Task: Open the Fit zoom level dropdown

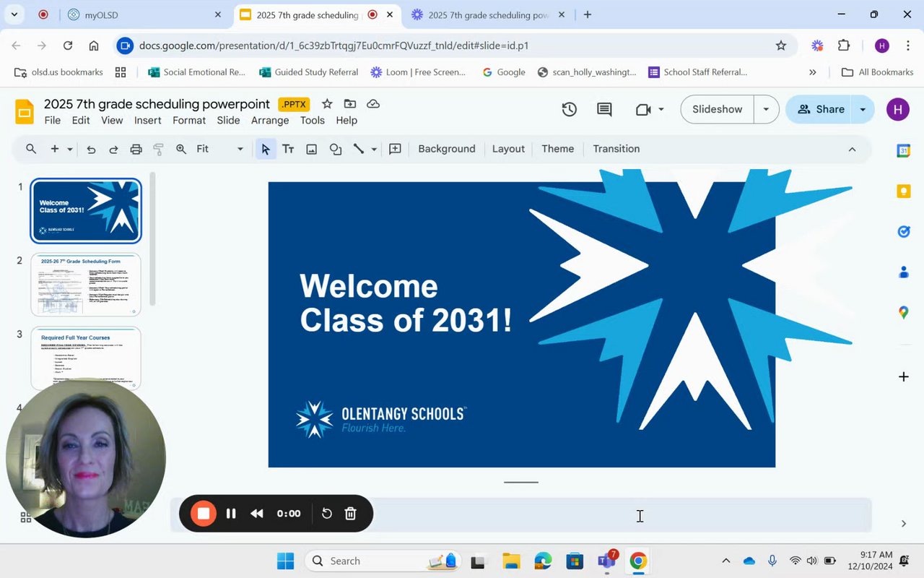Action: tap(219, 149)
